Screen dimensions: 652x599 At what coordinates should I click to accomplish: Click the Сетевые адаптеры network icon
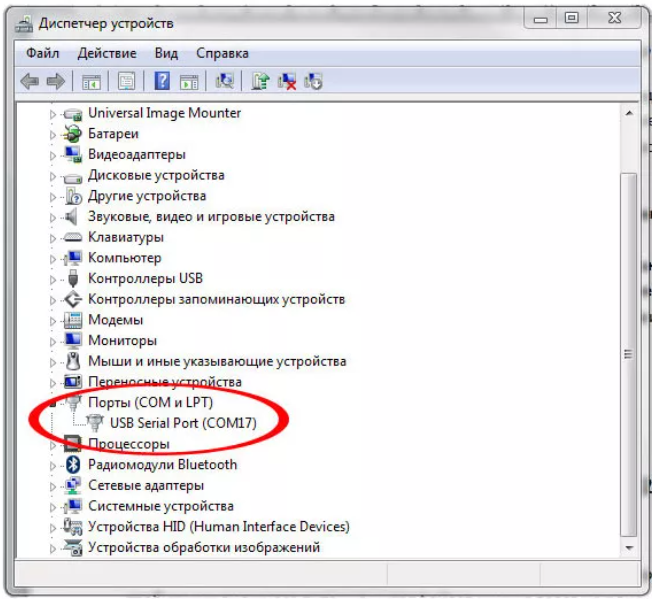point(73,485)
